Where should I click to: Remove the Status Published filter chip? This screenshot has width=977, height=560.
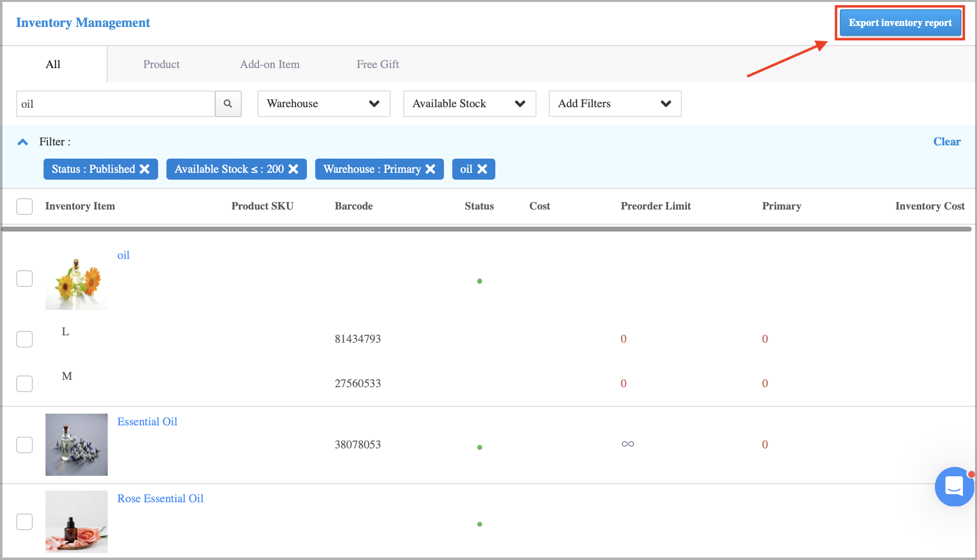tap(144, 169)
